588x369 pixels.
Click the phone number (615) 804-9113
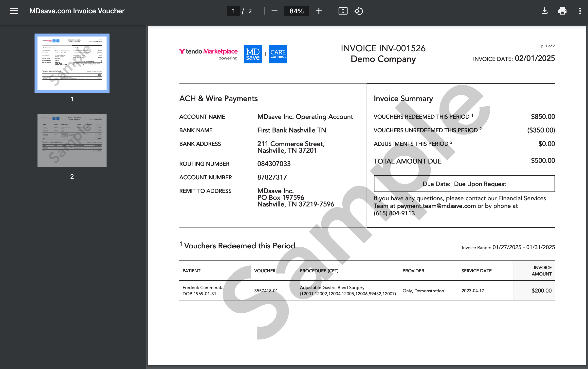394,213
